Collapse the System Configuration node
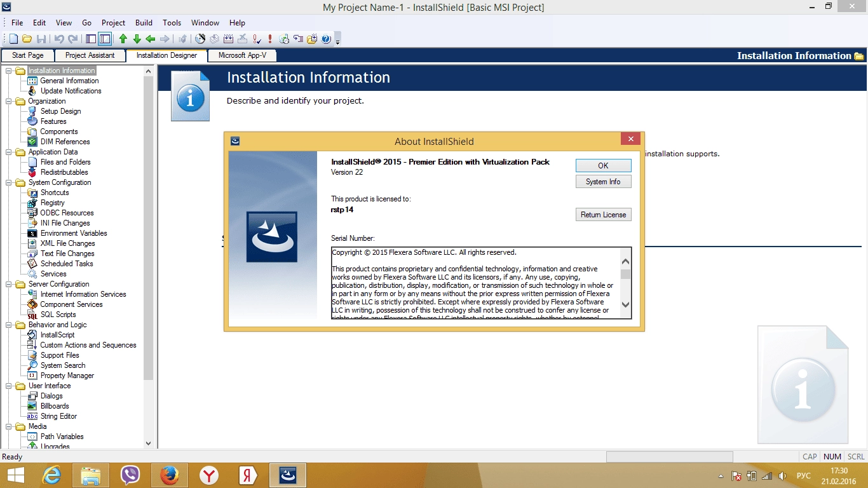This screenshot has width=868, height=488. (9, 182)
